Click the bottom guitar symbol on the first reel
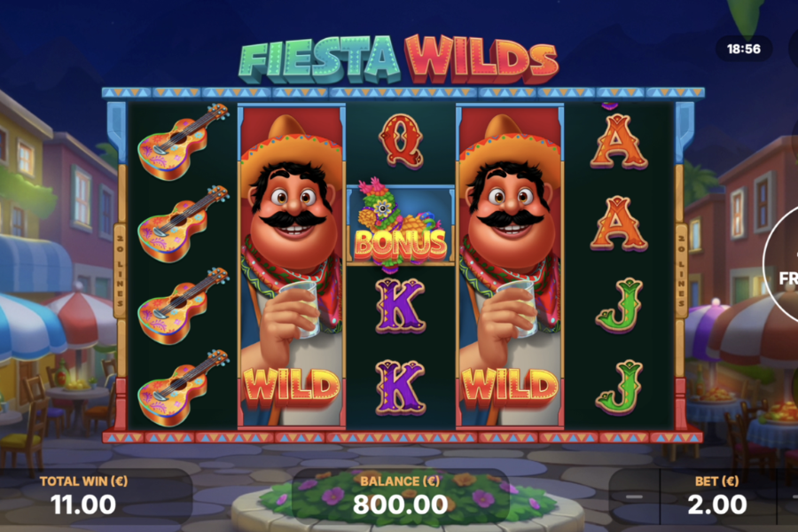This screenshot has width=798, height=532. 184,388
